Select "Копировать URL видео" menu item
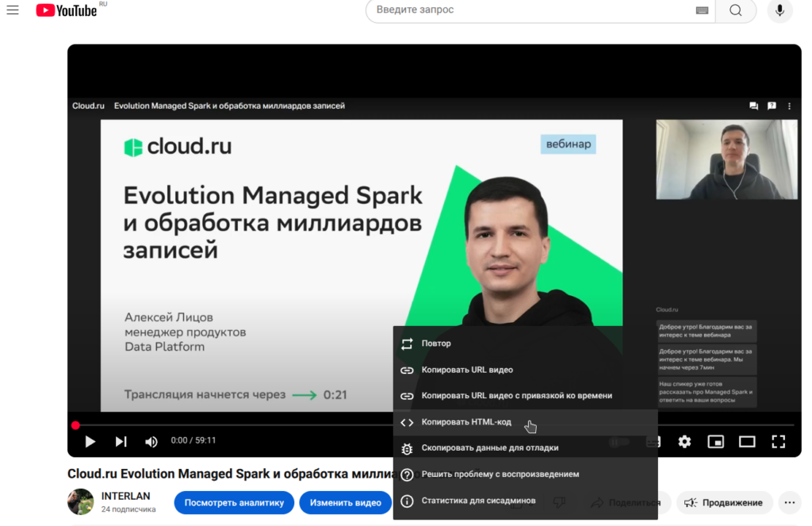 (467, 370)
